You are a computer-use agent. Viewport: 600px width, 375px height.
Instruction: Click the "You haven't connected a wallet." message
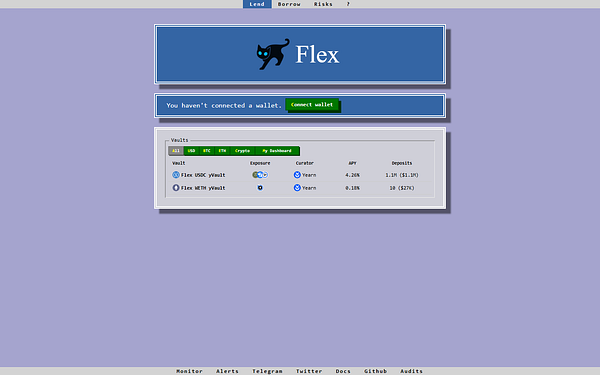224,105
